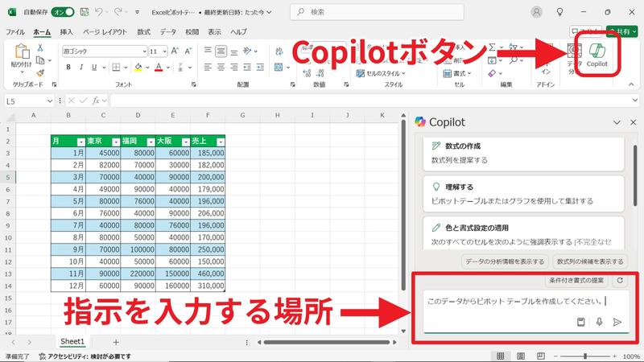
Task: Switch to Page Layout view
Action: pos(521,356)
